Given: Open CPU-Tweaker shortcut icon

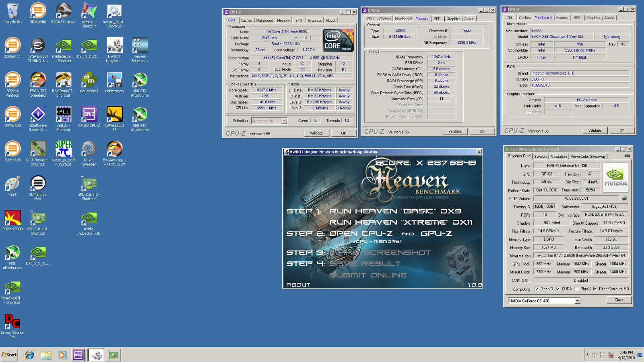Looking at the screenshot, I should (38, 153).
